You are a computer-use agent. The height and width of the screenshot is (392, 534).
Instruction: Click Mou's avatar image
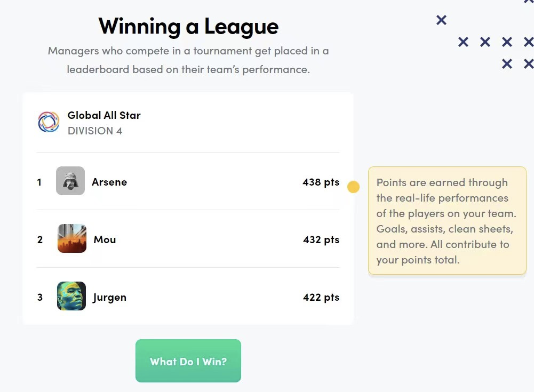coord(72,238)
